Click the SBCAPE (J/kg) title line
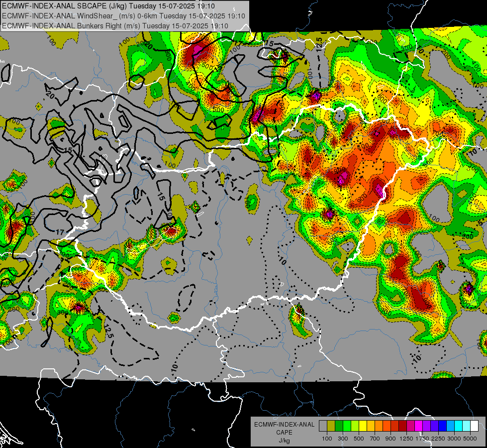 coord(108,6)
